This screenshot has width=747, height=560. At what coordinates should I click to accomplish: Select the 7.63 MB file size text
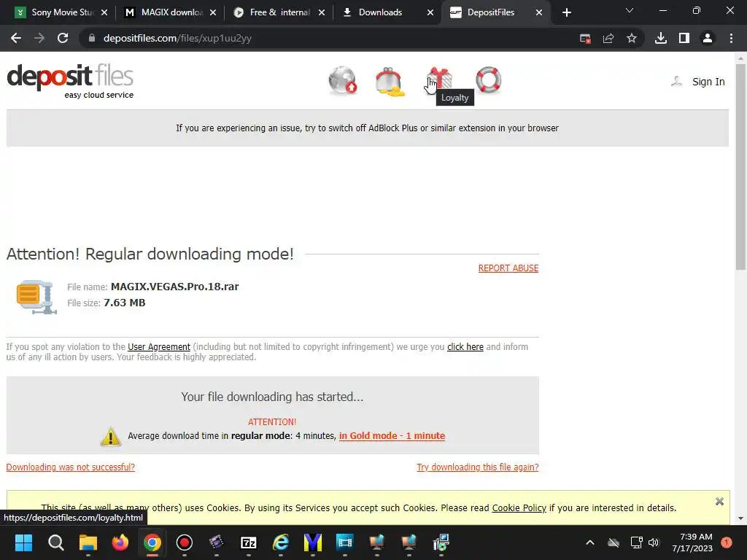124,303
